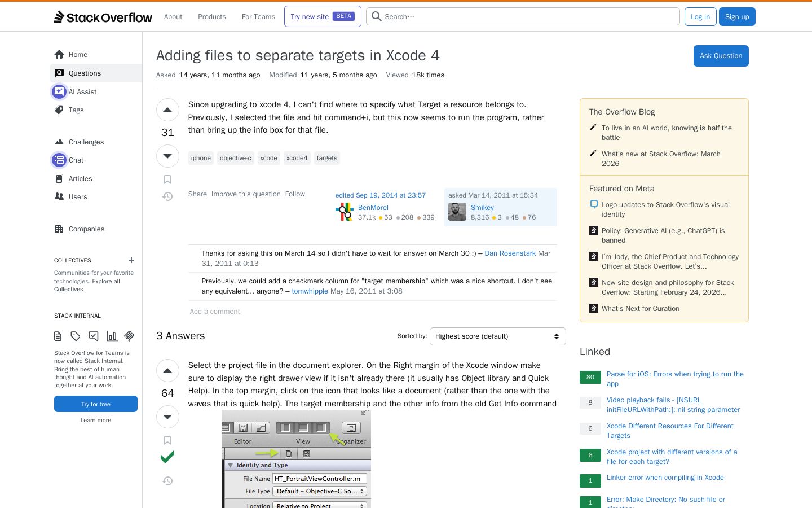Open BenMorel's avatar image
Image resolution: width=812 pixels, height=508 pixels.
345,212
